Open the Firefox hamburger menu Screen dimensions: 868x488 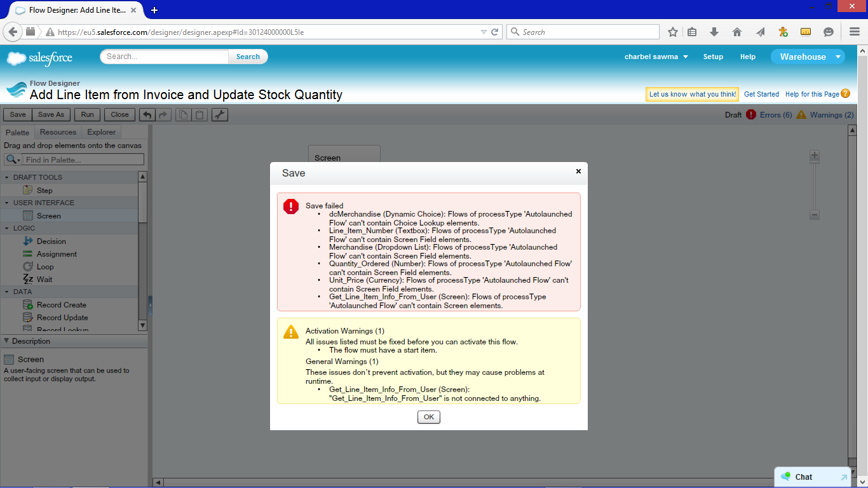pyautogui.click(x=855, y=32)
